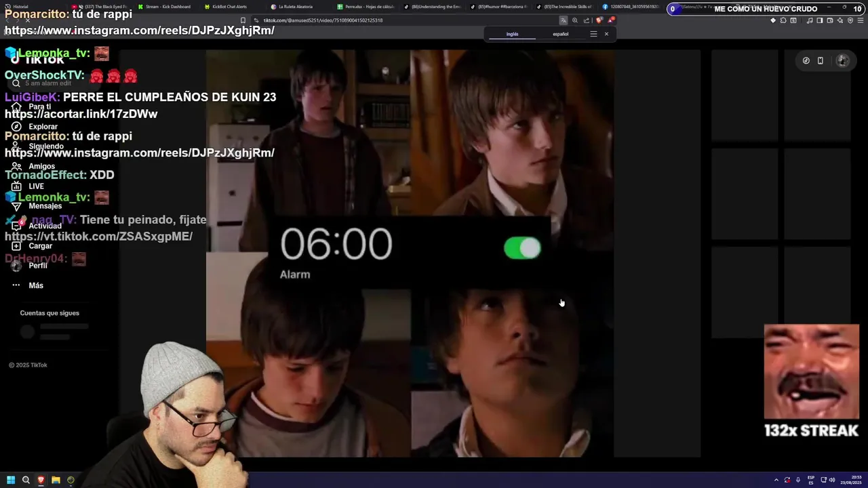Open the taskbar clock showing 20:53
Image resolution: width=868 pixels, height=488 pixels.
852,480
